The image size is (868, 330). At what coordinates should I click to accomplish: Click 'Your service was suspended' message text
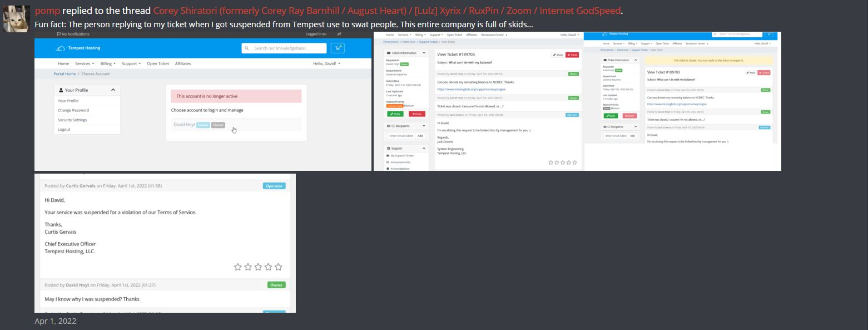click(x=121, y=213)
